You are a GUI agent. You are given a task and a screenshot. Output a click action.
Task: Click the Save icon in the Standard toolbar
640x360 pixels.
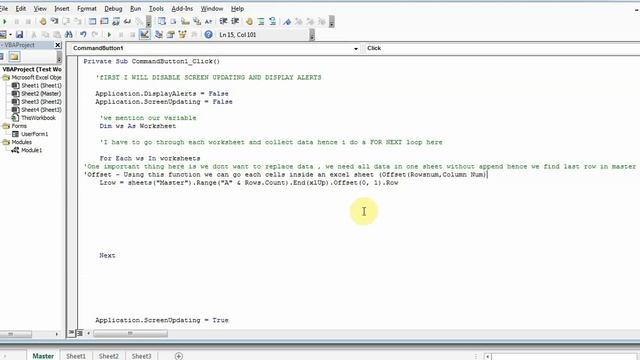click(19, 35)
